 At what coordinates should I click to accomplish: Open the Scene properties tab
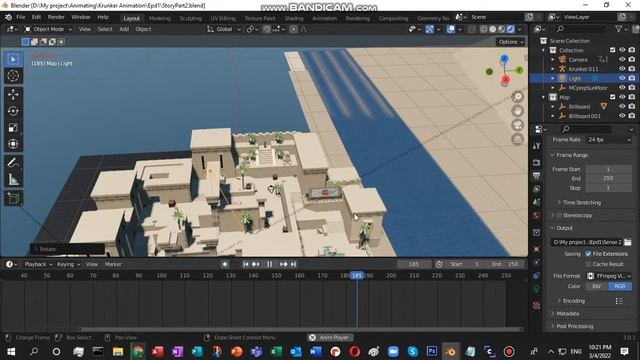537,202
